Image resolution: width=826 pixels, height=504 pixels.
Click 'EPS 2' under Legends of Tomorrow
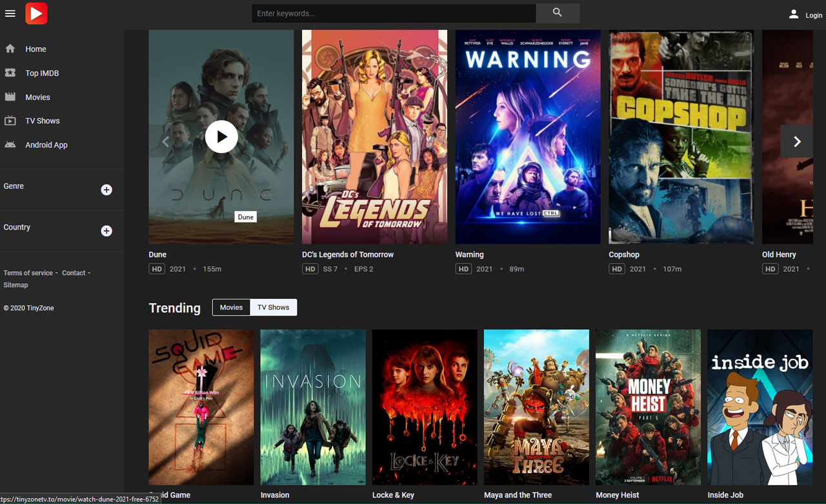(364, 269)
